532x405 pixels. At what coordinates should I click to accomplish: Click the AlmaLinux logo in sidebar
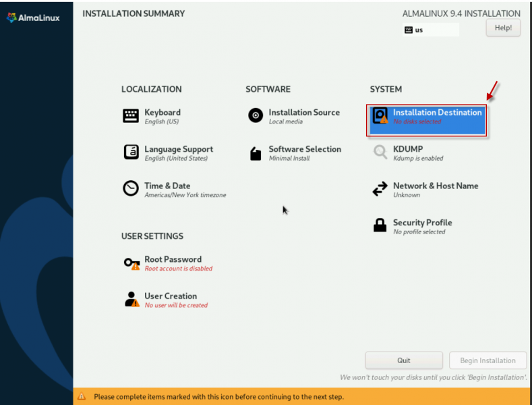[x=33, y=18]
